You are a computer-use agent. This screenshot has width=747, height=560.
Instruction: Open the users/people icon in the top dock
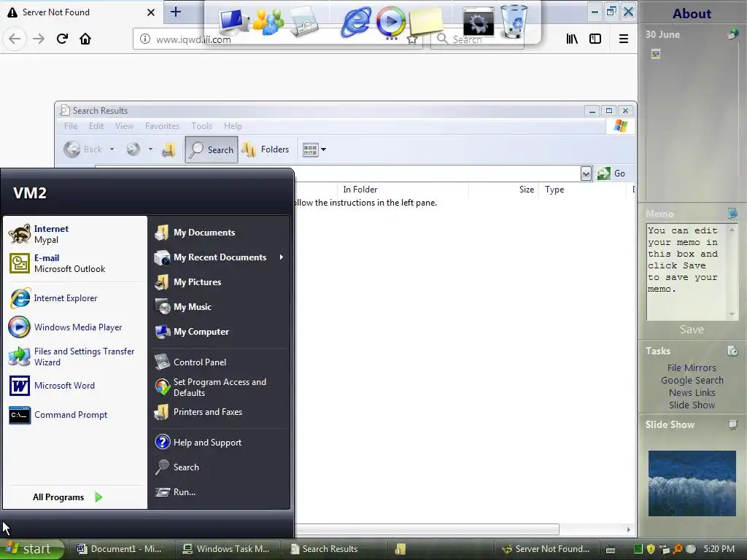(x=268, y=21)
